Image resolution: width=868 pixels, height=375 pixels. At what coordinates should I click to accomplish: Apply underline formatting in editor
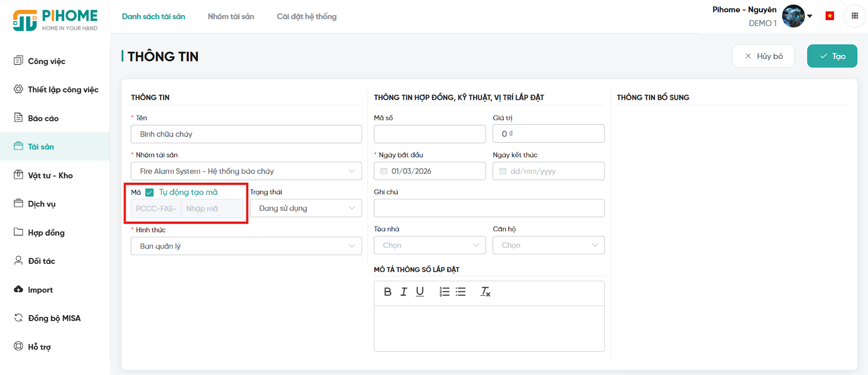coord(420,292)
